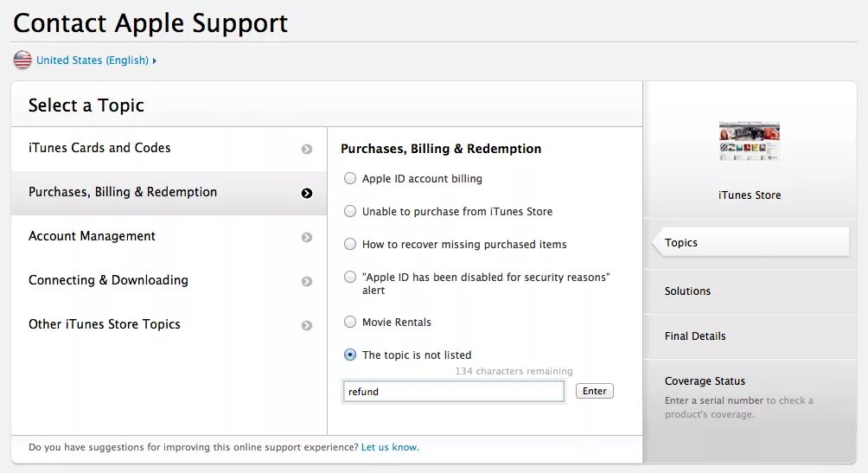Click the iTunes Store thumbnail image
This screenshot has height=473, width=868.
750,141
